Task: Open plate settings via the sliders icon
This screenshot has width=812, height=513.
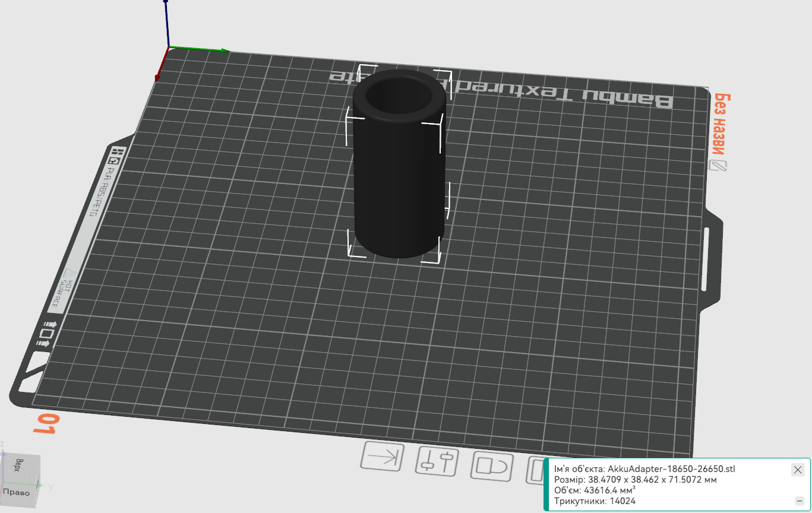Action: 438,461
